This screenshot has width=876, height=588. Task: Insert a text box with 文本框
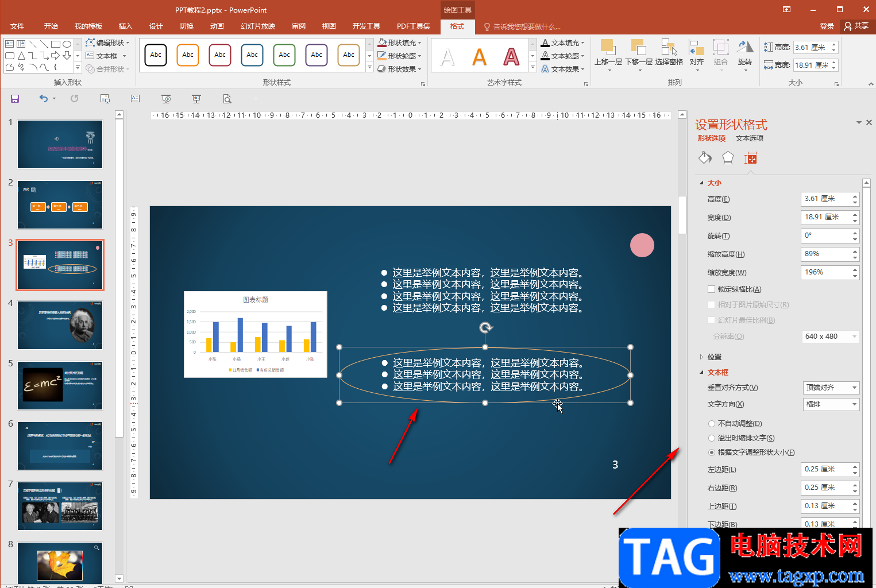point(106,56)
